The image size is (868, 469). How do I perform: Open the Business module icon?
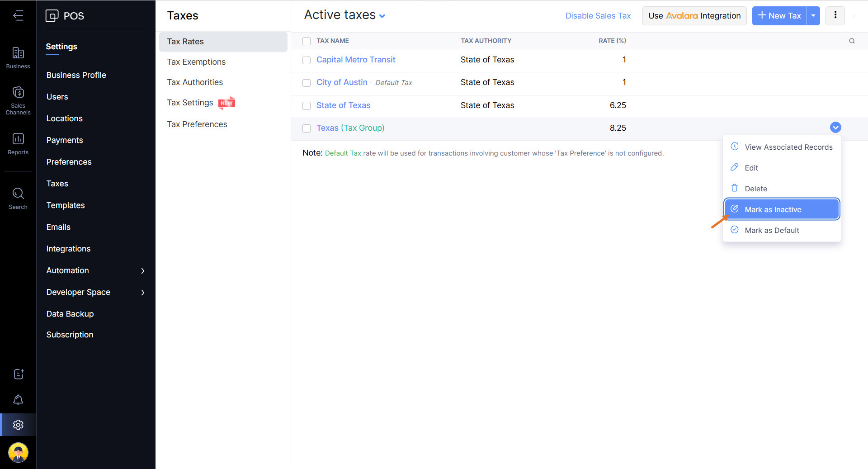(x=18, y=58)
